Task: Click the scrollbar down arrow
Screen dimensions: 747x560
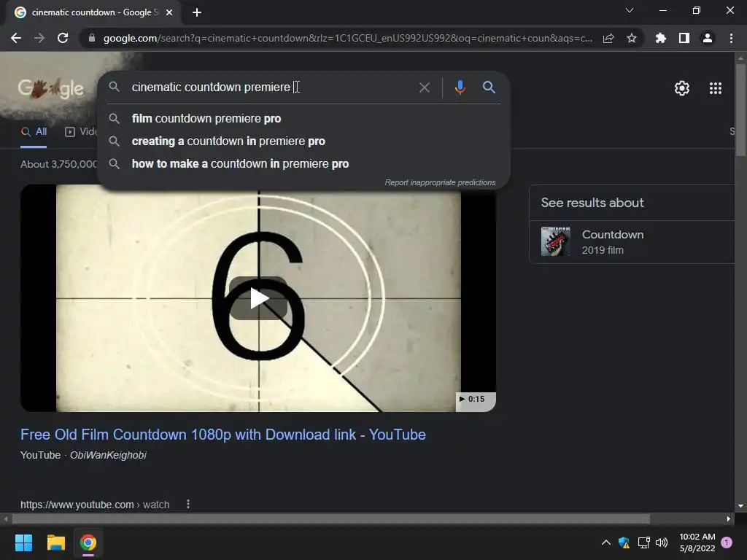Action: 740,506
